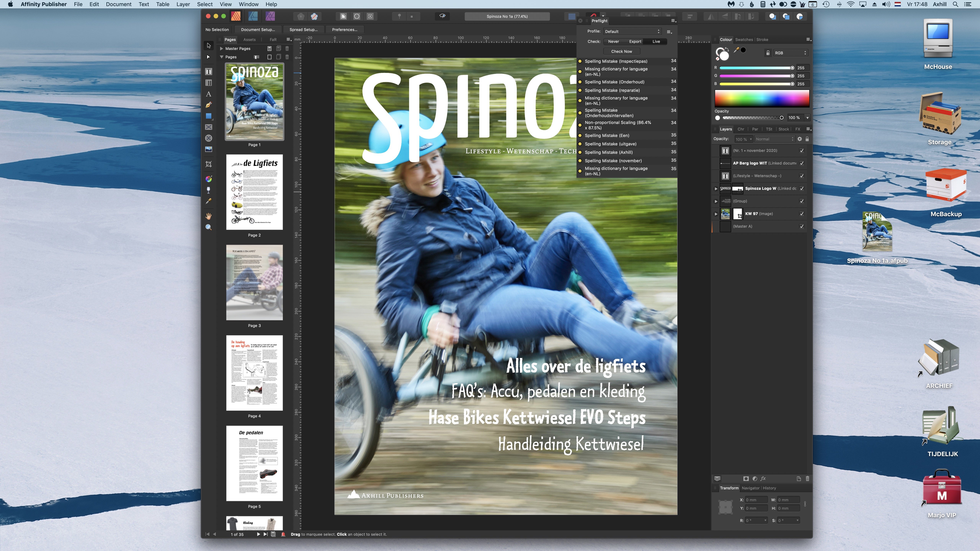Pick a colour from the spectrum bar
980x551 pixels.
[x=762, y=99]
